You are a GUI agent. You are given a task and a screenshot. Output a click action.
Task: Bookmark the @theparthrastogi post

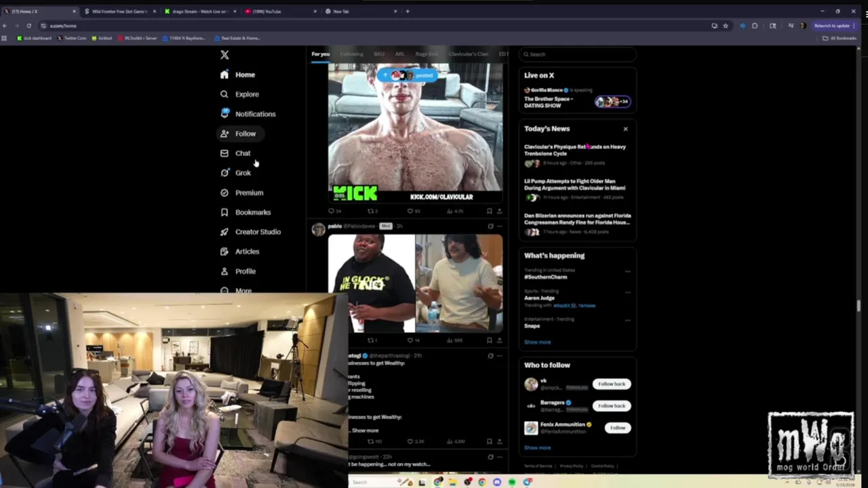coord(490,442)
